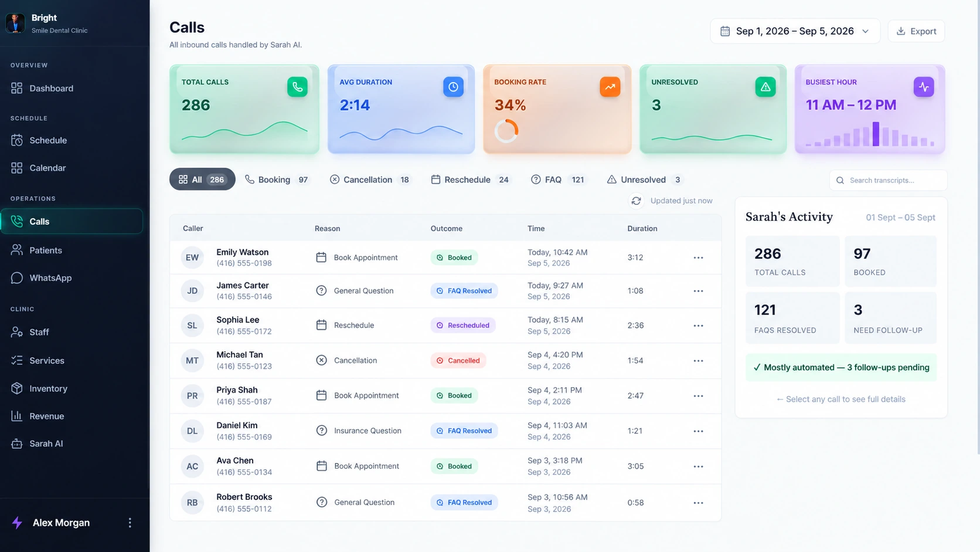Click the clock icon on Avg Duration card
The height and width of the screenshot is (552, 980).
tap(453, 87)
